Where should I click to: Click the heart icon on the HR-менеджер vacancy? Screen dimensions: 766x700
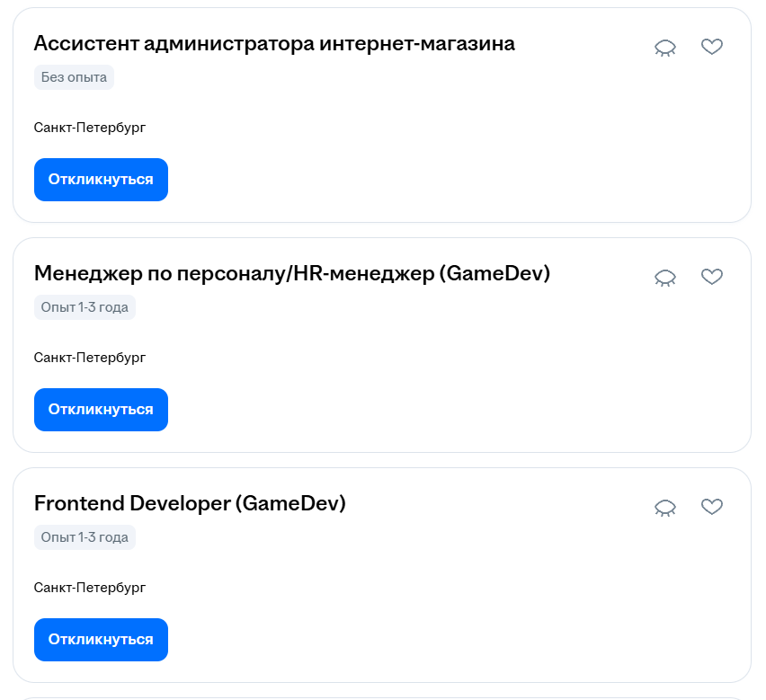[x=712, y=277]
